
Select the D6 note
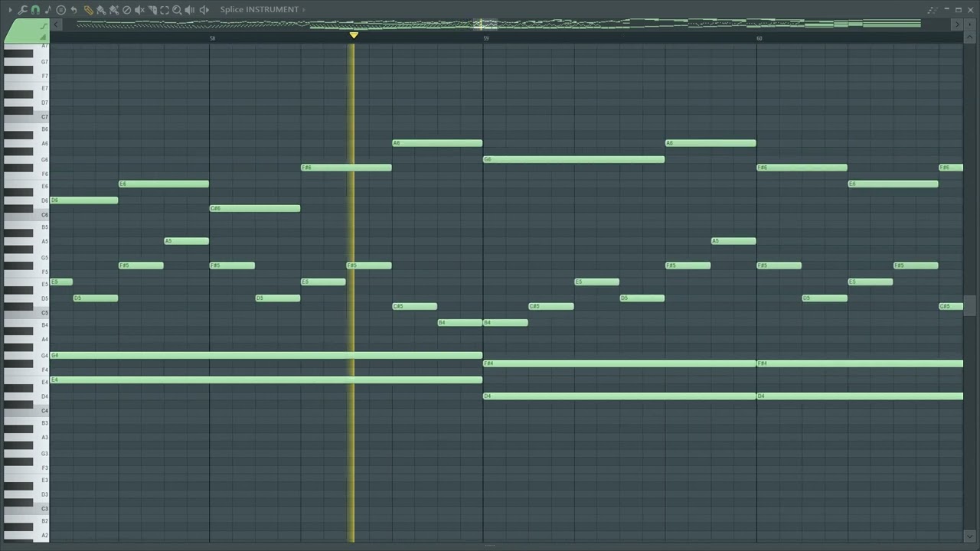[x=84, y=201]
